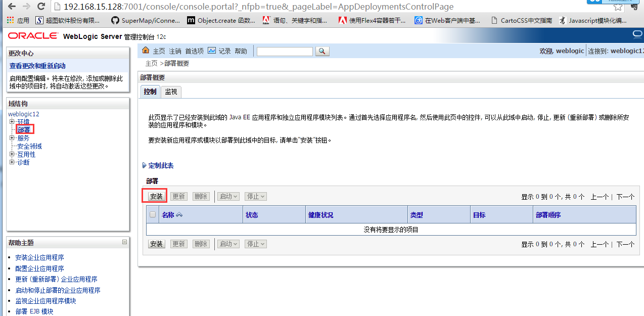Click the browser forward arrow
This screenshot has height=316, width=644.
(26, 7)
